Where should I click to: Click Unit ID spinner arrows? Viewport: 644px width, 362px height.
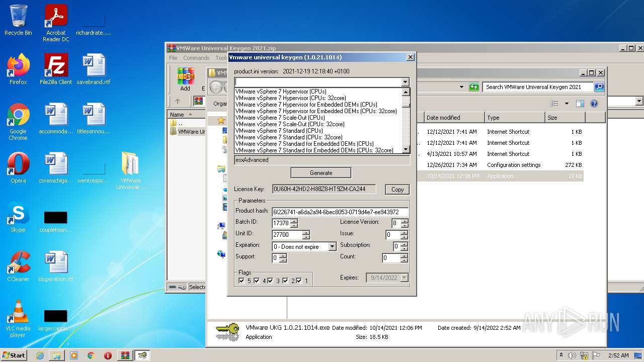click(x=306, y=235)
